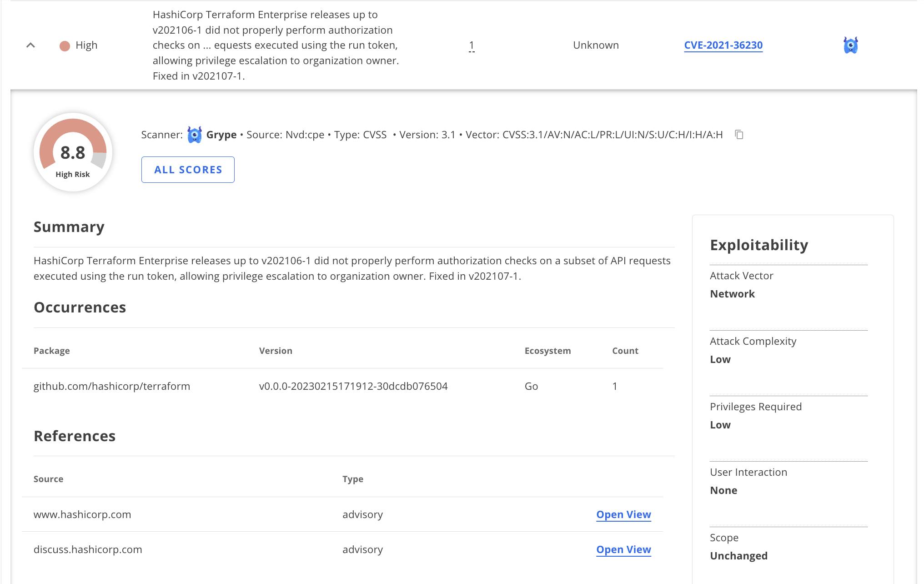Click the Summary heading
924x584 pixels.
point(69,227)
